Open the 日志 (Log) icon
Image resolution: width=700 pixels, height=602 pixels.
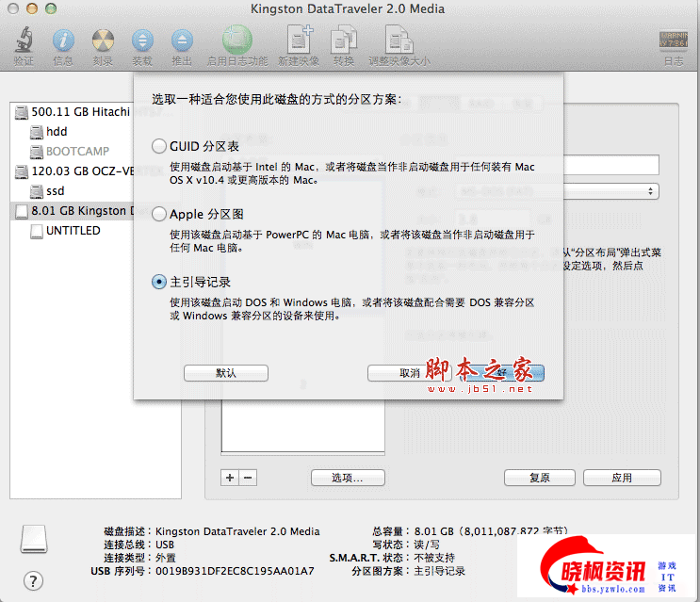pyautogui.click(x=673, y=43)
